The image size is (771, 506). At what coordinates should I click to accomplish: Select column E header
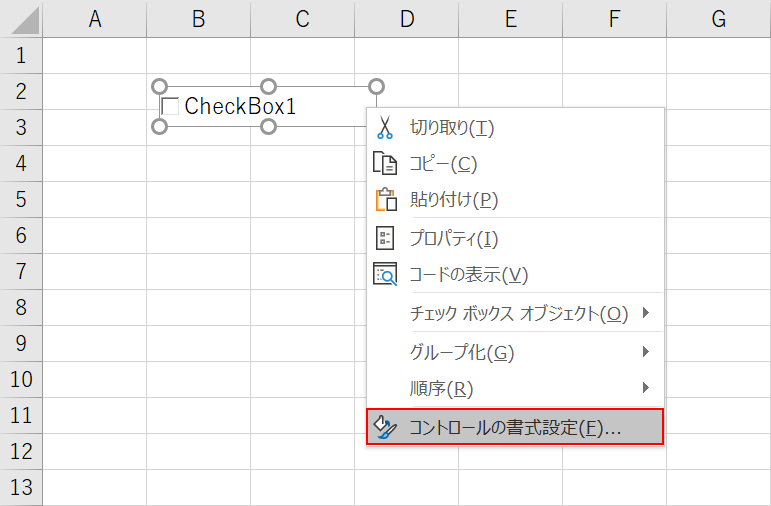(x=510, y=19)
